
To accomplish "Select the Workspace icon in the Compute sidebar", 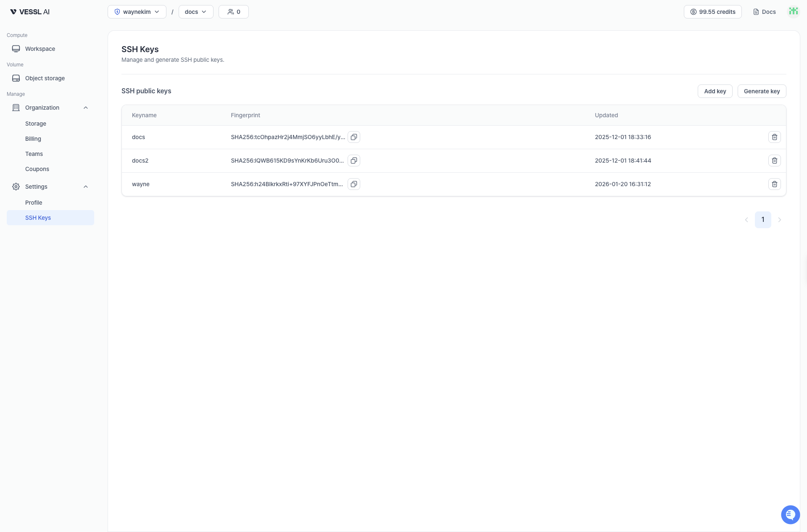I will click(16, 49).
